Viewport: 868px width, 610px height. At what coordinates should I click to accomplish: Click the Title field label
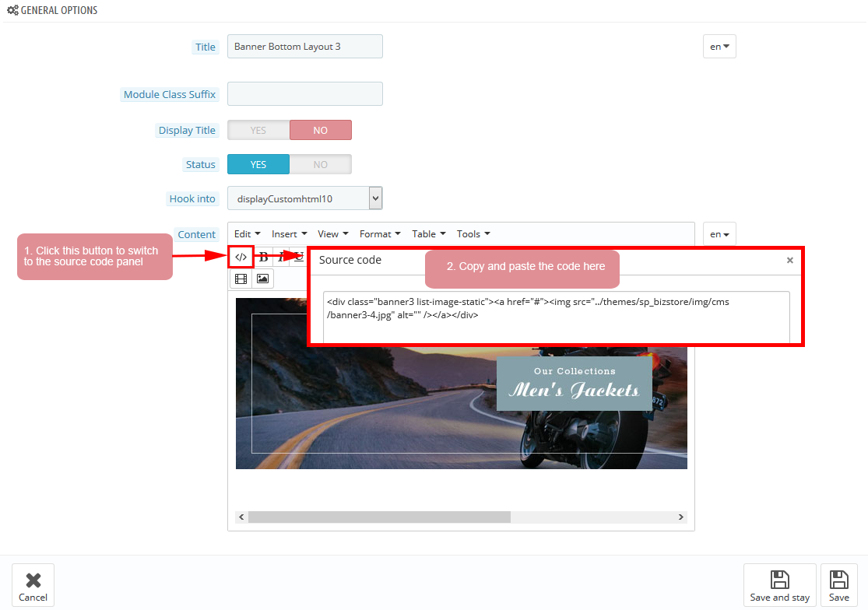(x=205, y=47)
